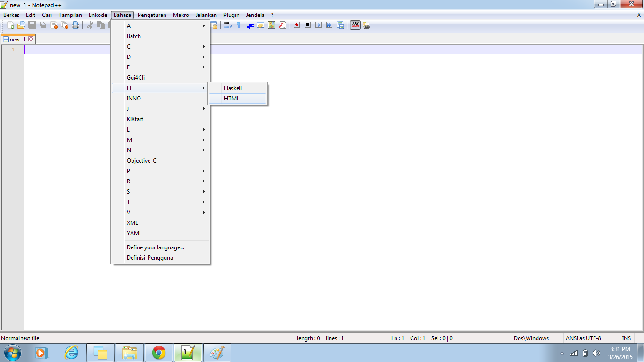Click the Close document toolbar icon
The width and height of the screenshot is (644, 362).
click(54, 25)
